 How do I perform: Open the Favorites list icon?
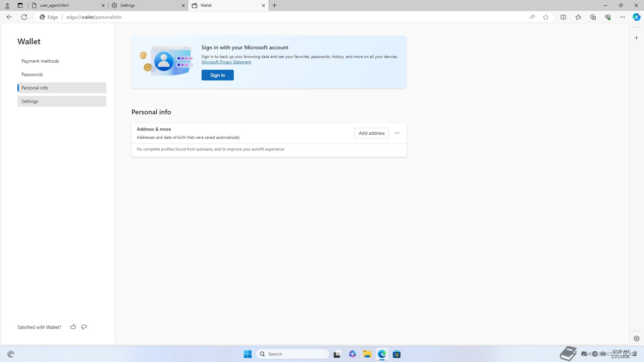(x=578, y=17)
